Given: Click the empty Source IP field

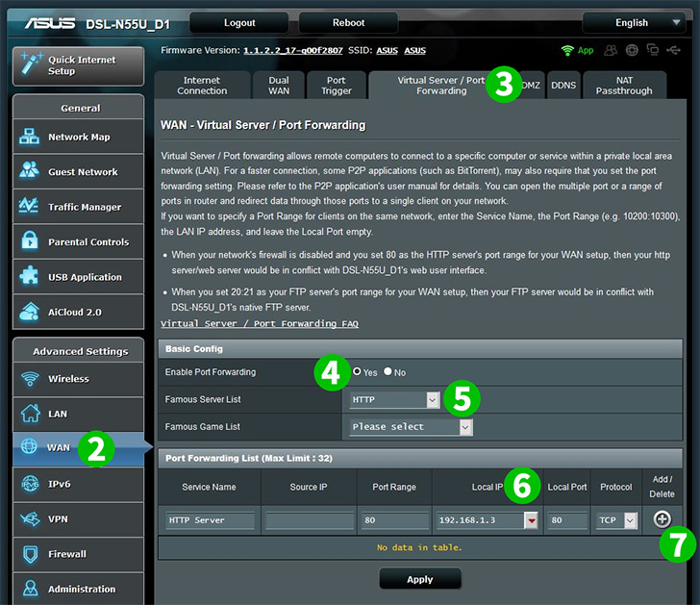Looking at the screenshot, I should pos(310,520).
